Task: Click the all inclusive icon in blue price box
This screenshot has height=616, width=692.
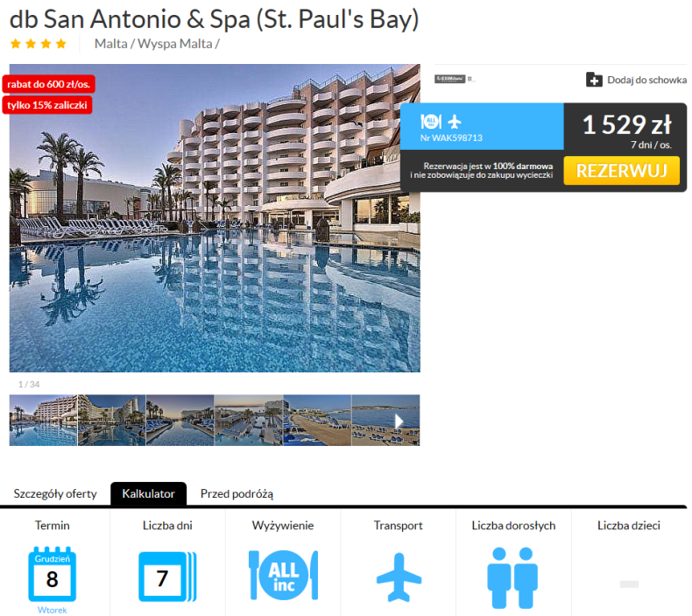Action: (431, 122)
